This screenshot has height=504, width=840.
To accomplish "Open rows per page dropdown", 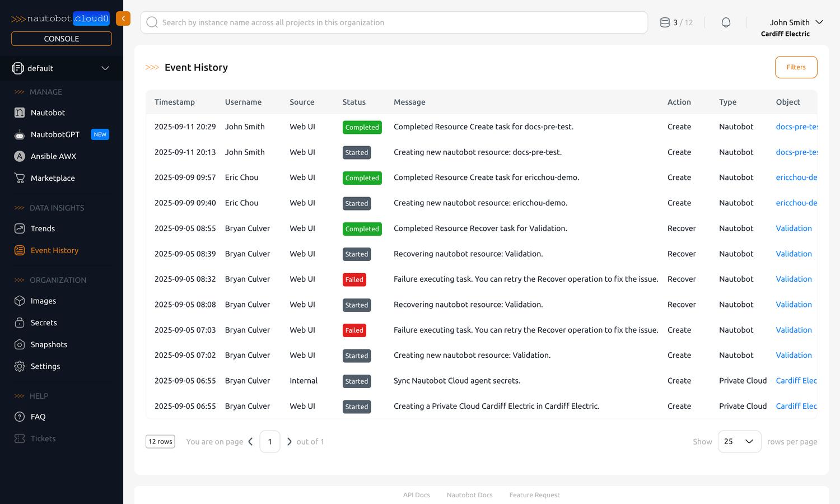I will pos(739,441).
